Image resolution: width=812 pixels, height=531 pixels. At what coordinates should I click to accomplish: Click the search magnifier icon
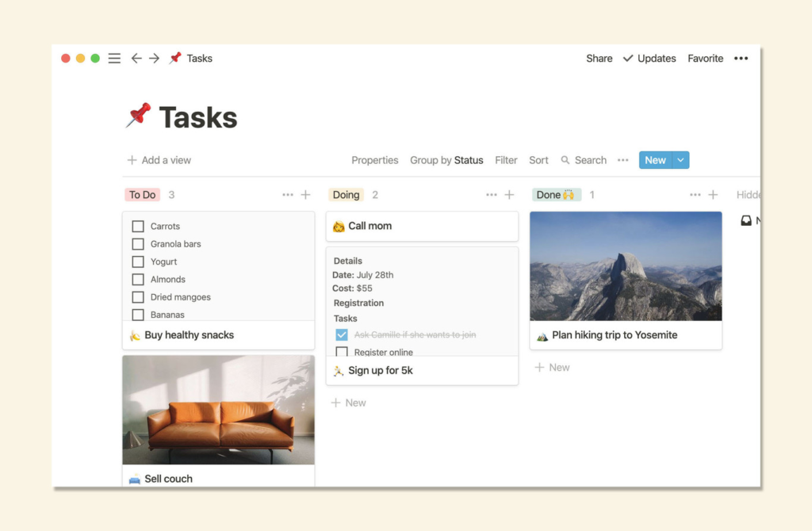coord(565,160)
